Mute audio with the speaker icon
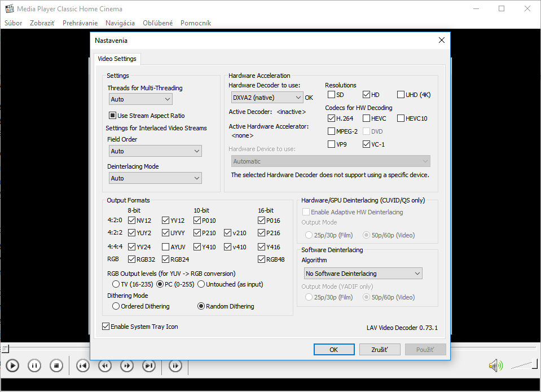Image resolution: width=541 pixels, height=392 pixels. [x=495, y=365]
